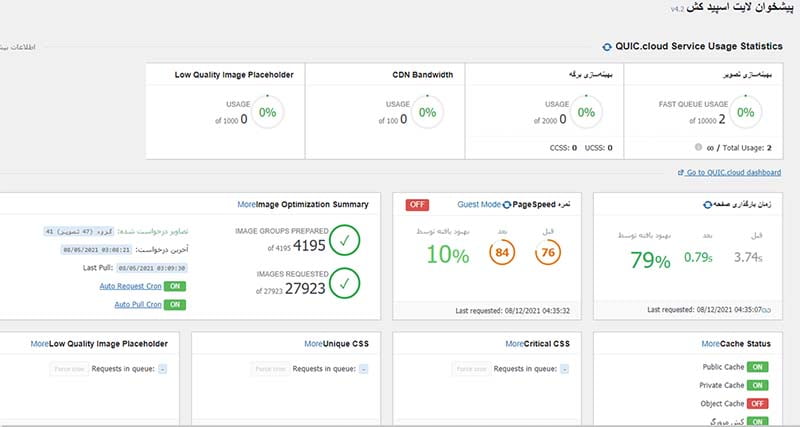Viewport: 800px width, 427px height.
Task: Toggle Object Cache OFF switch
Action: [x=758, y=404]
